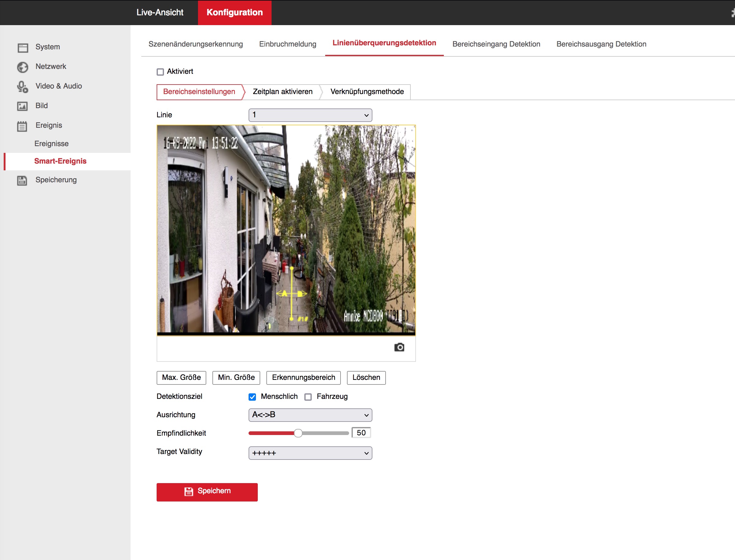This screenshot has width=735, height=560.
Task: Click the Video & Audio microphone icon
Action: (x=23, y=87)
